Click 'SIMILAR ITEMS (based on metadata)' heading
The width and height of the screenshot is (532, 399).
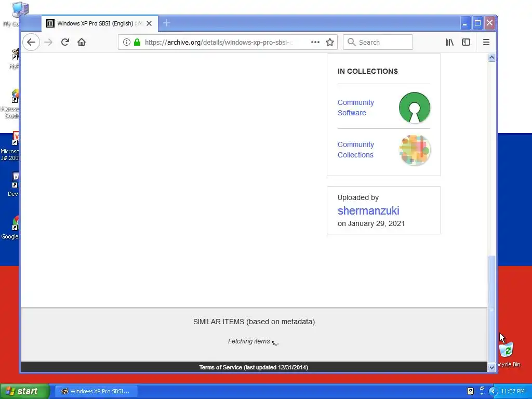coord(254,321)
